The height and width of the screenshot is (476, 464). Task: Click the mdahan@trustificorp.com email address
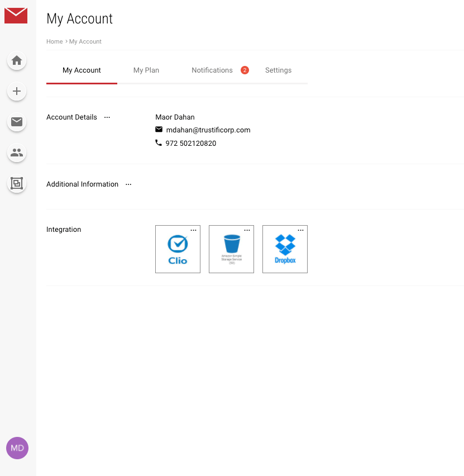[x=208, y=130]
